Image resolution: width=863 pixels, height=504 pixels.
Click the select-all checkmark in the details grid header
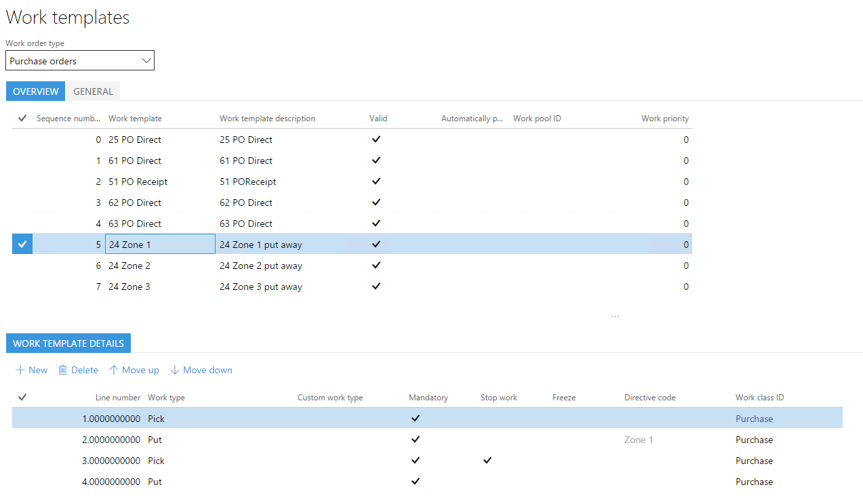tap(22, 398)
